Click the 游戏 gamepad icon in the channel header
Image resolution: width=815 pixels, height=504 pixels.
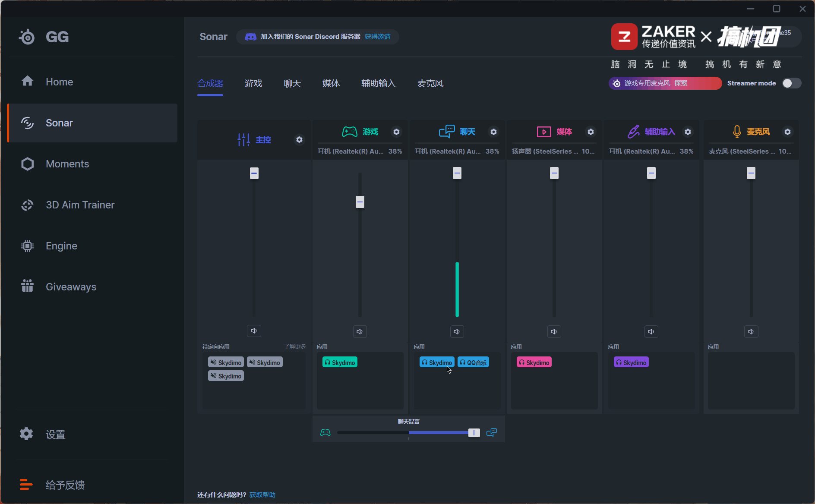350,132
